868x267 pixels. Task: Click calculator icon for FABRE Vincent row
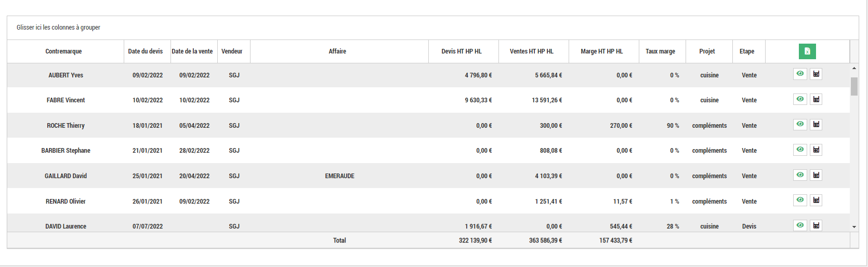816,99
